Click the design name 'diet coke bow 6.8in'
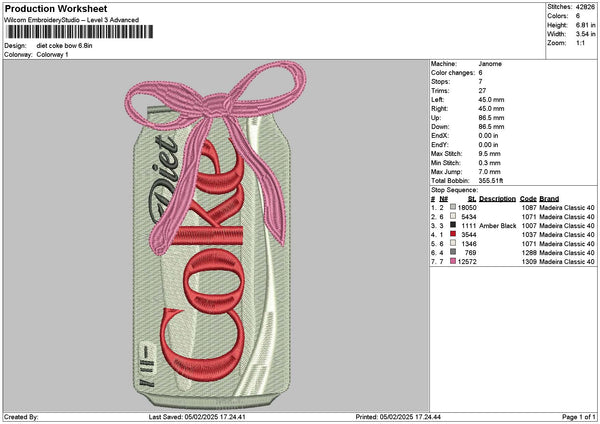The image size is (600, 424). tap(64, 46)
